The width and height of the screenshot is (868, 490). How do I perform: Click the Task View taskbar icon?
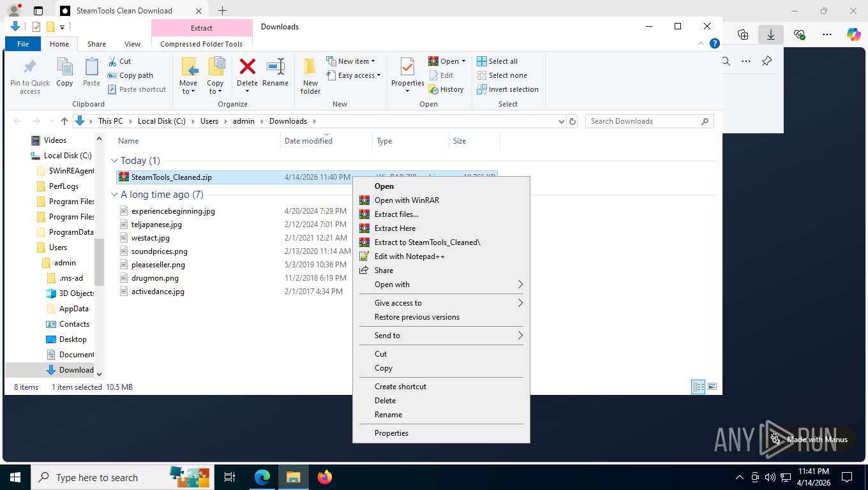pyautogui.click(x=230, y=477)
